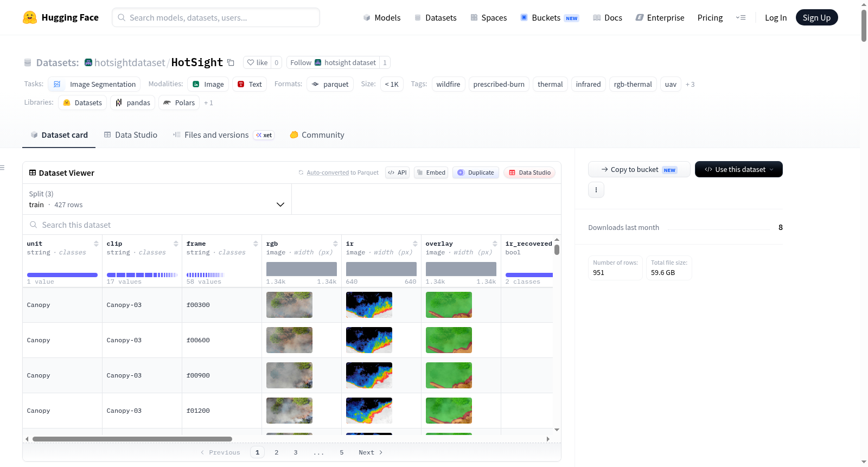Sort by the clip column
Viewport: 868px width, 467px height.
176,244
